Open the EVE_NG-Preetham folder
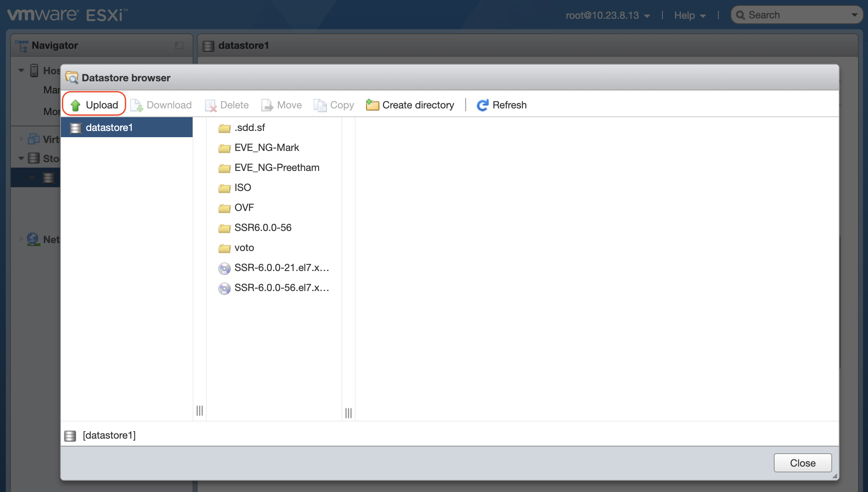Viewport: 868px width, 492px height. [x=276, y=168]
